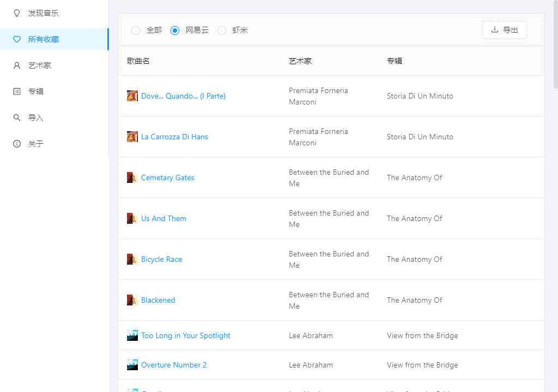
Task: Select the 网易云 radio button
Action: (175, 30)
